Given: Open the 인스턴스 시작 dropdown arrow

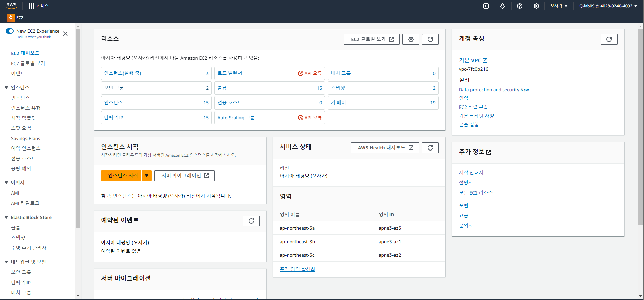Looking at the screenshot, I should tap(147, 176).
